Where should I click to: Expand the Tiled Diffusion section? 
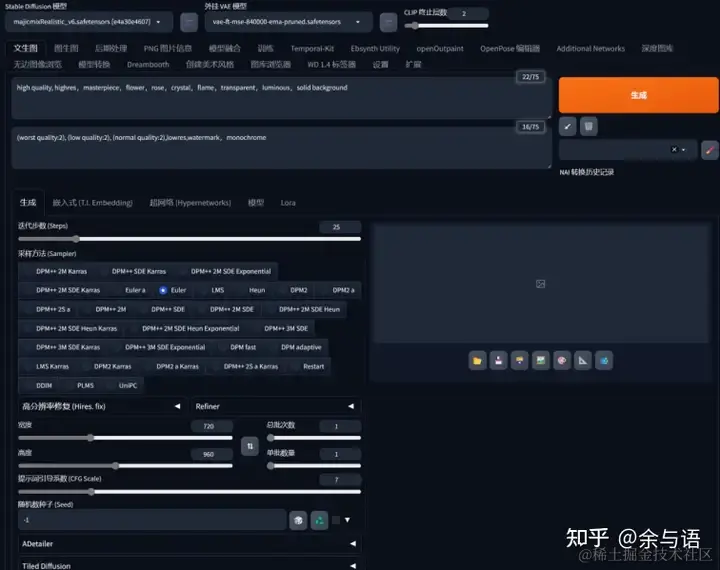[x=189, y=565]
